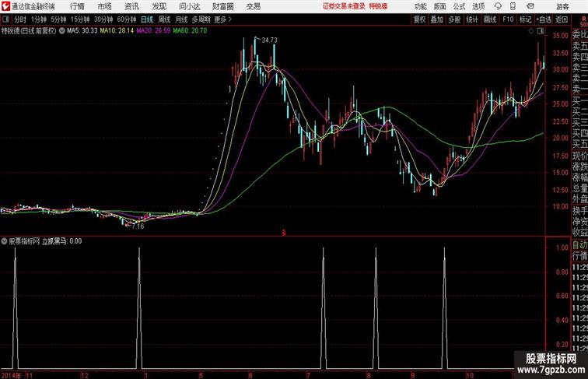Open the 功能 menu
This screenshot has height=379, width=588.
pyautogui.click(x=421, y=6)
